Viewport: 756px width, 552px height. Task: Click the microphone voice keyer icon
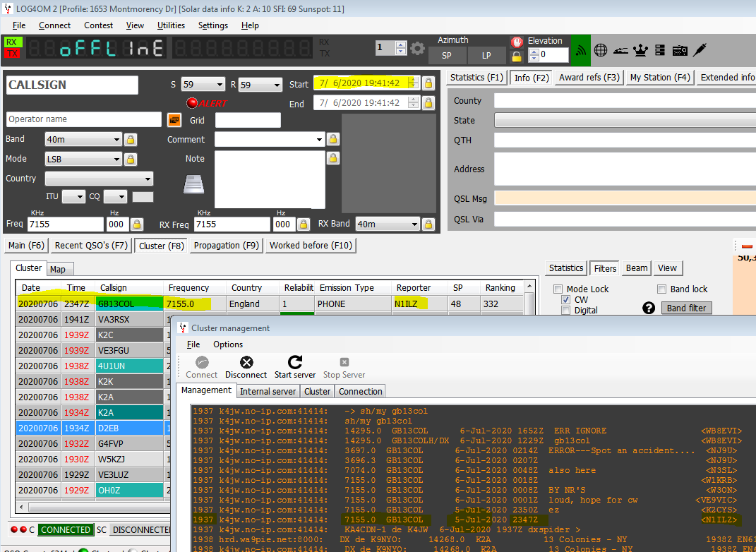pos(700,49)
